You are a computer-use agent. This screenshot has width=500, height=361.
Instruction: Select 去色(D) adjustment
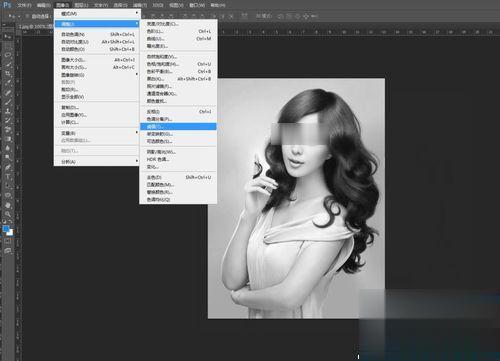(178, 177)
